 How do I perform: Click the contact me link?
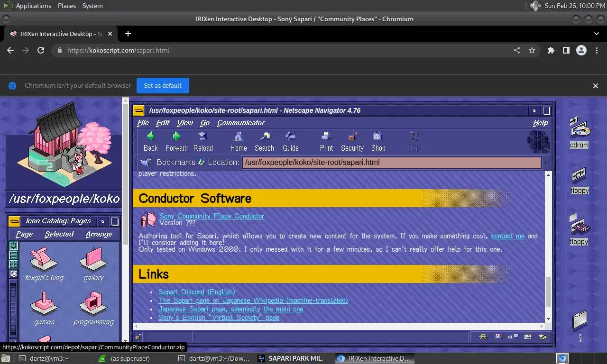click(x=507, y=236)
